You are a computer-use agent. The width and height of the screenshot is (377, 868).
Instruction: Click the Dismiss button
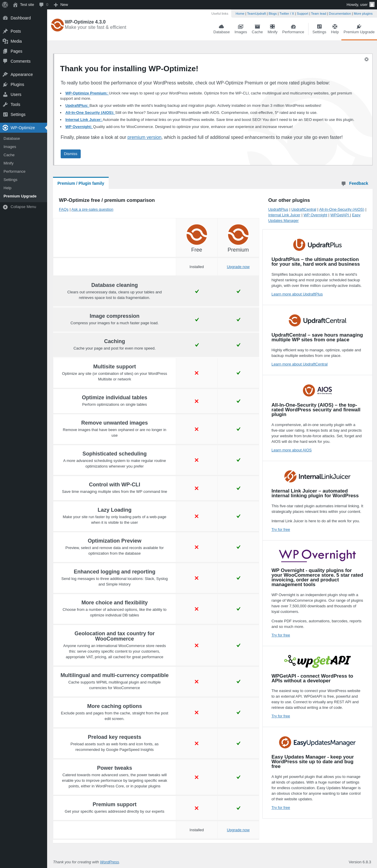(70, 154)
